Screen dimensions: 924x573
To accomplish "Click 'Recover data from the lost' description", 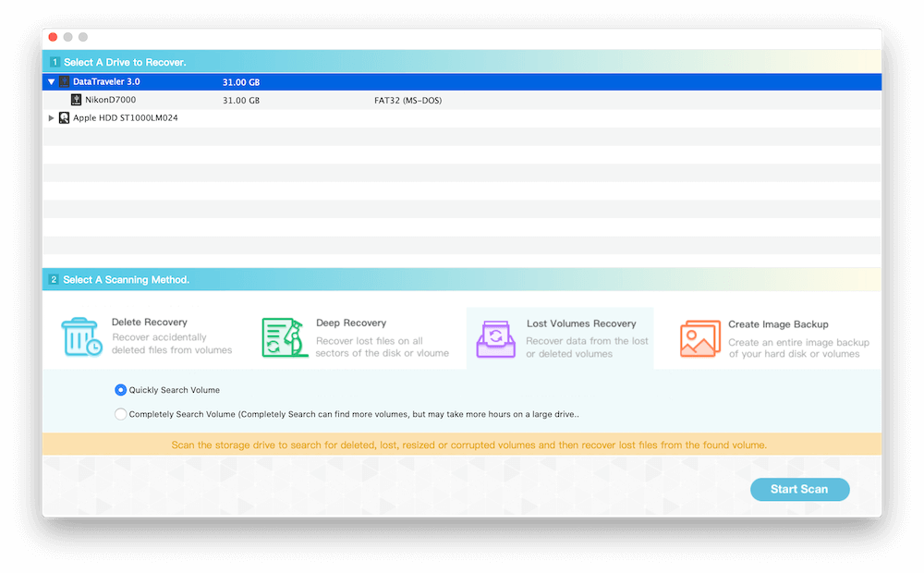I will click(x=587, y=347).
